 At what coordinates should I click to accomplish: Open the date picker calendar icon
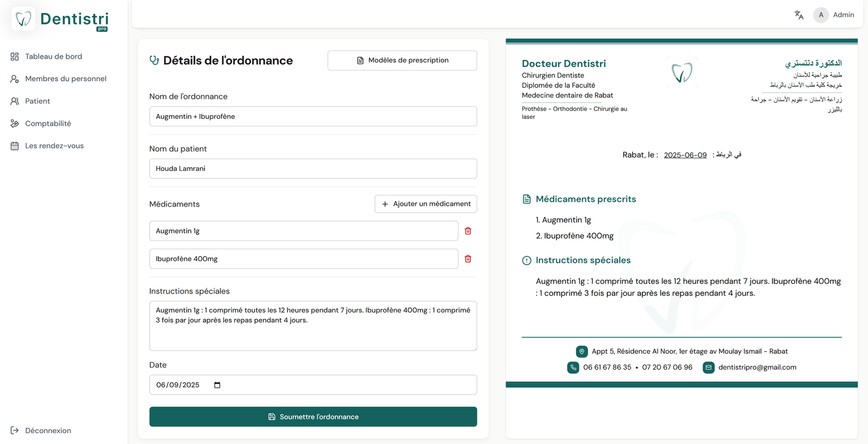point(217,385)
